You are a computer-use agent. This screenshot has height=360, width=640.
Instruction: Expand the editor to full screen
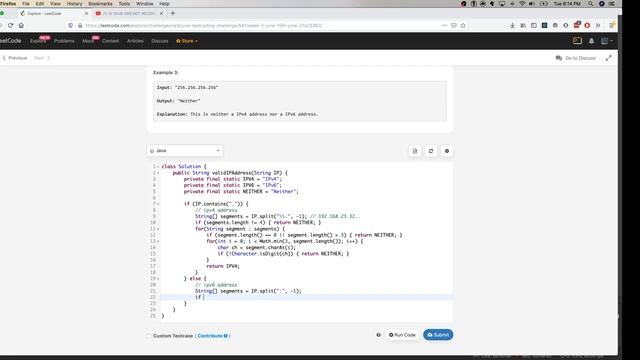click(x=609, y=58)
